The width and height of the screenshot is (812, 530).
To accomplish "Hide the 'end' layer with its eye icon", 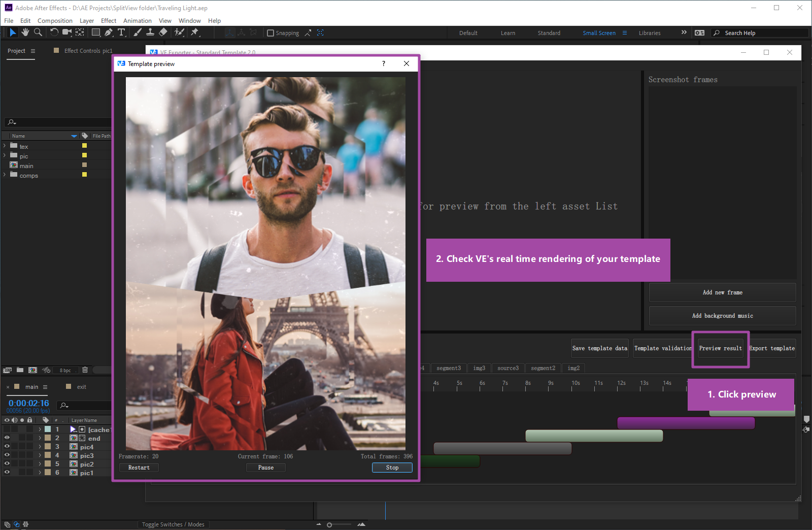I will 7,438.
